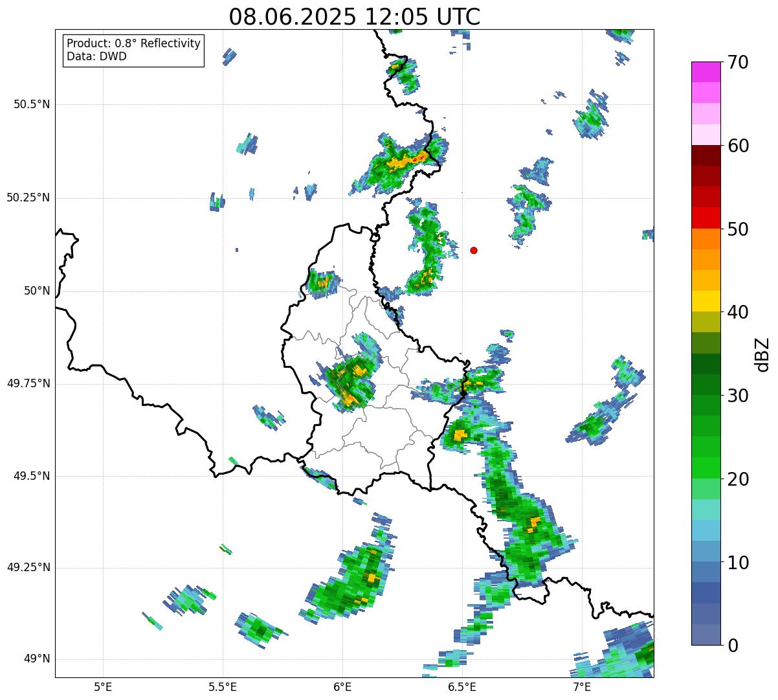Click the colorbar tick label 10
The width and height of the screenshot is (778, 700).
click(x=738, y=562)
